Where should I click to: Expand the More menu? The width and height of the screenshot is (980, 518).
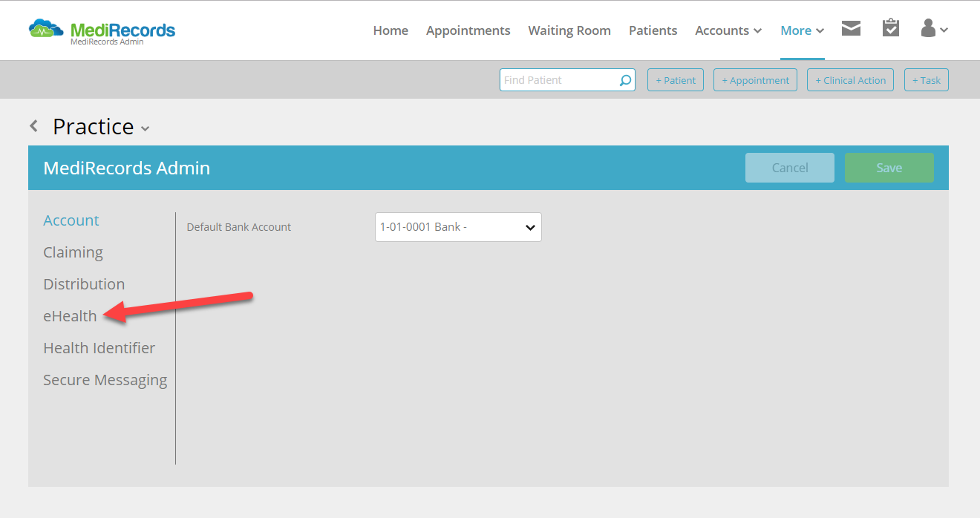point(803,30)
